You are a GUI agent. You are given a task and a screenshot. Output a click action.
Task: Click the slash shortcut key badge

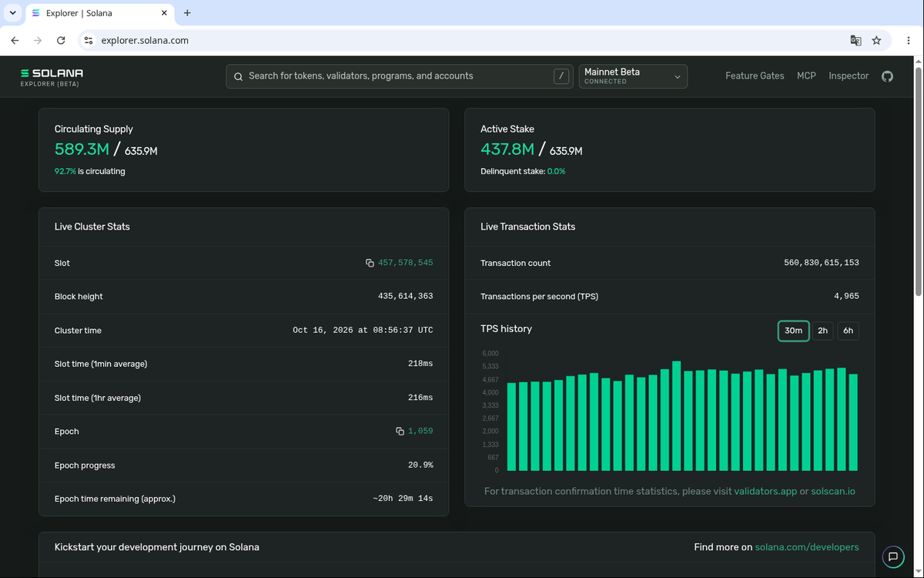(x=561, y=76)
